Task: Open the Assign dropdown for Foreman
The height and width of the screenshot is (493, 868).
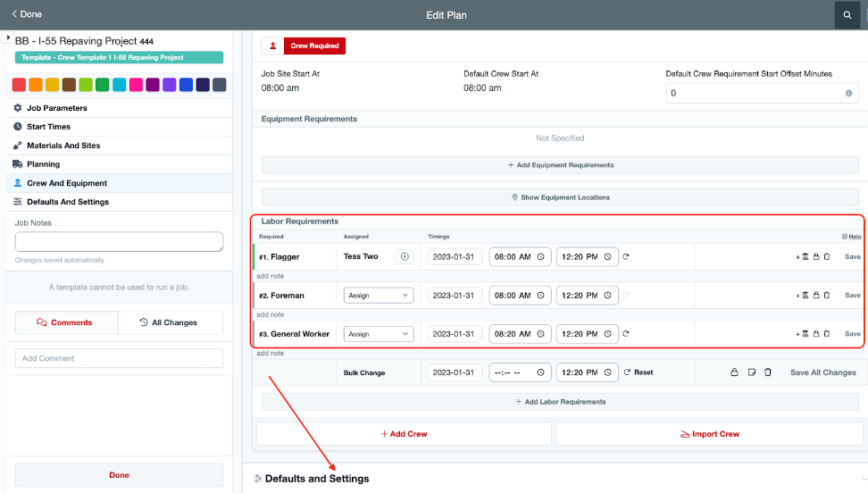Action: pos(379,296)
